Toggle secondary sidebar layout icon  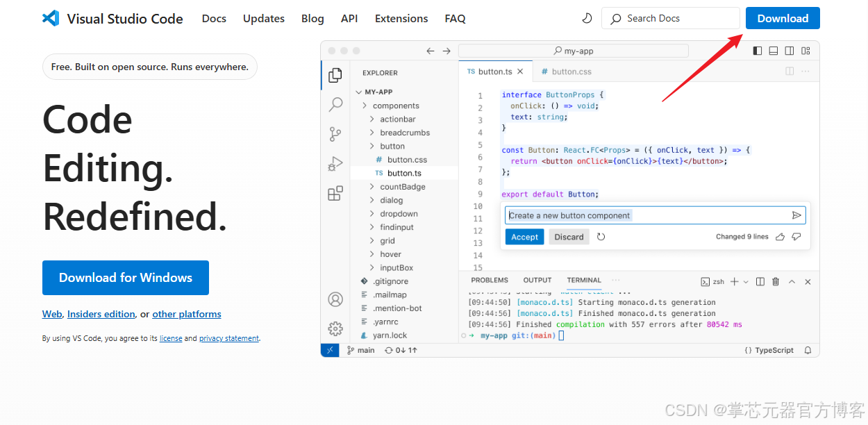[x=790, y=51]
